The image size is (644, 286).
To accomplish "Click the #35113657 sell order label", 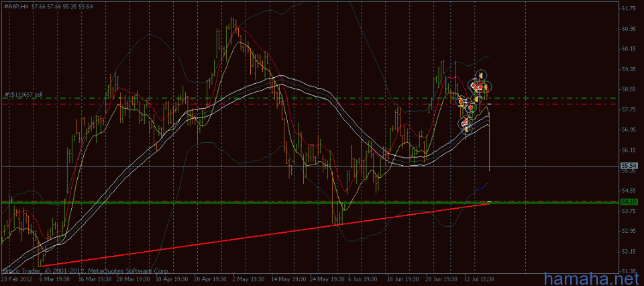I will coord(23,95).
